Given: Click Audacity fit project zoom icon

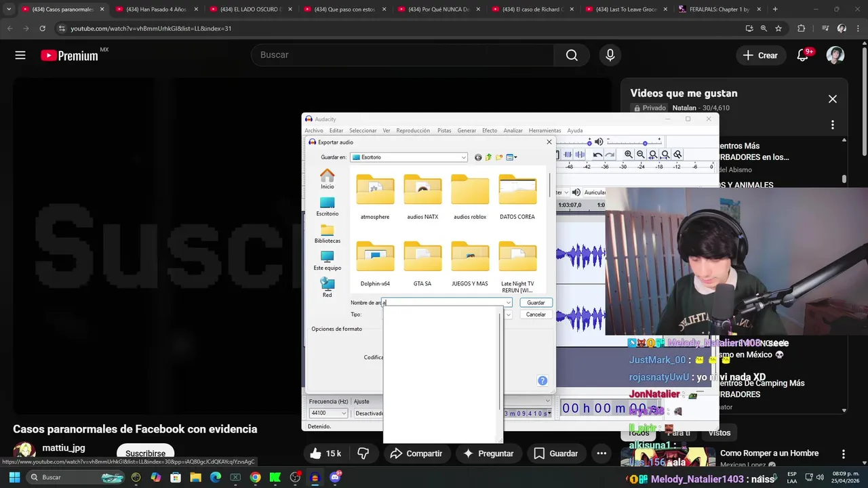Looking at the screenshot, I should (665, 155).
